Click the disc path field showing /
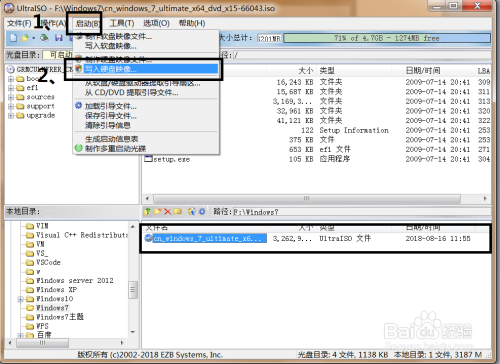Image resolution: width=500 pixels, height=364 pixels. click(361, 55)
